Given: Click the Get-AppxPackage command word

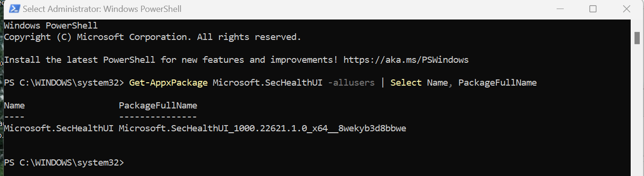Looking at the screenshot, I should pos(168,83).
